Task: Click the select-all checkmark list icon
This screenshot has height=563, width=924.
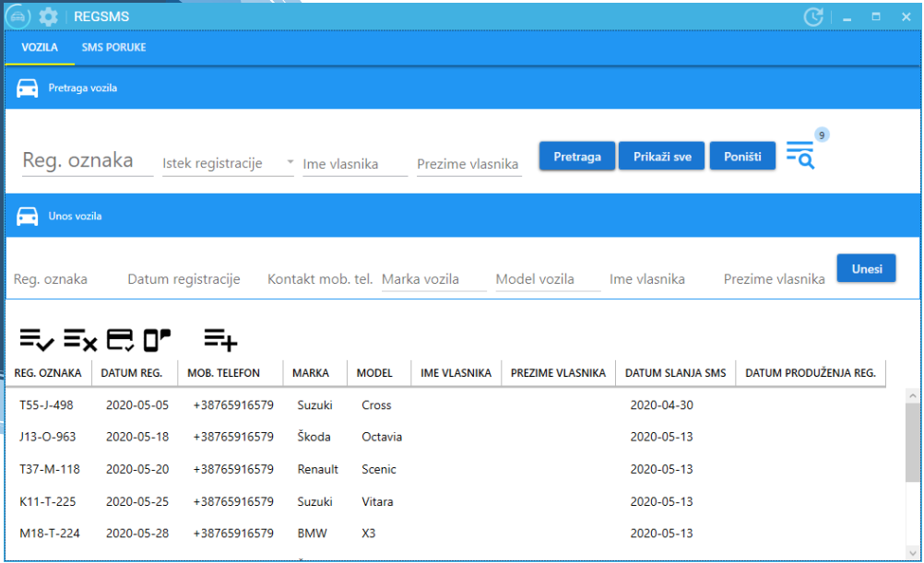Action: click(x=37, y=340)
